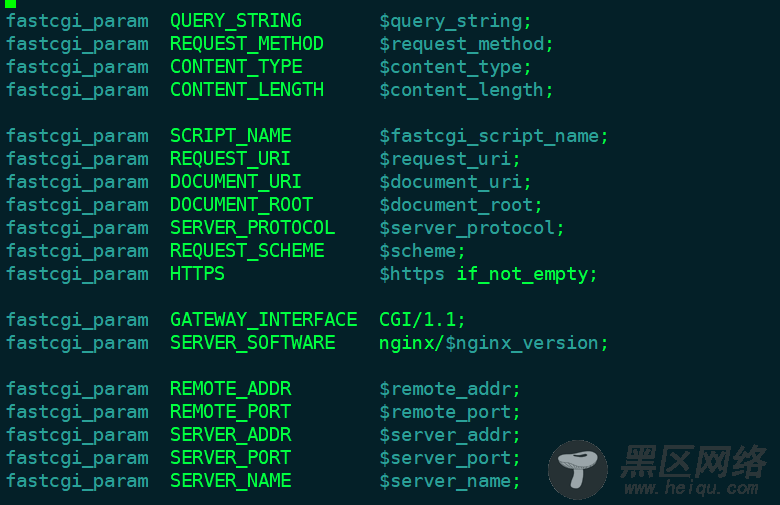Viewport: 780px width, 505px height.
Task: Click the nginx/$nginx_version value
Action: 493,343
